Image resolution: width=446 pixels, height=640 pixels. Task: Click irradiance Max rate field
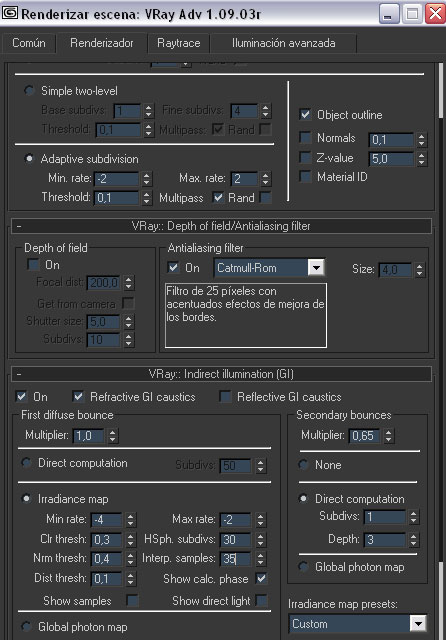[235, 520]
